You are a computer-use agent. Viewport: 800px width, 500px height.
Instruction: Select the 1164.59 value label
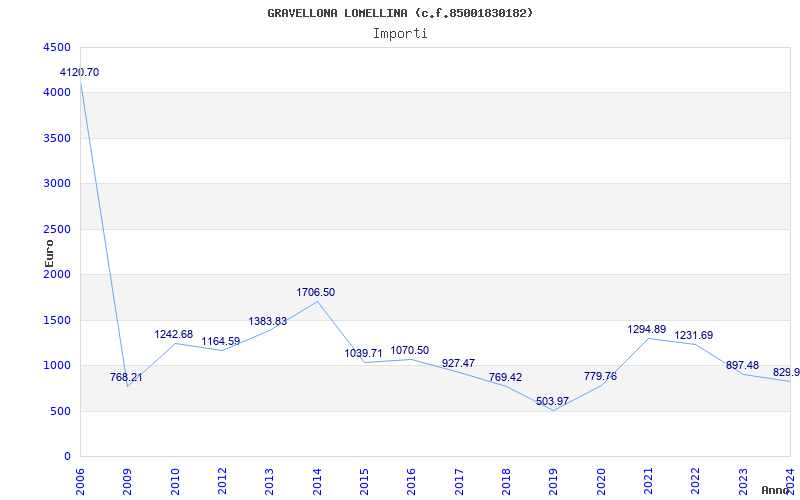click(221, 341)
